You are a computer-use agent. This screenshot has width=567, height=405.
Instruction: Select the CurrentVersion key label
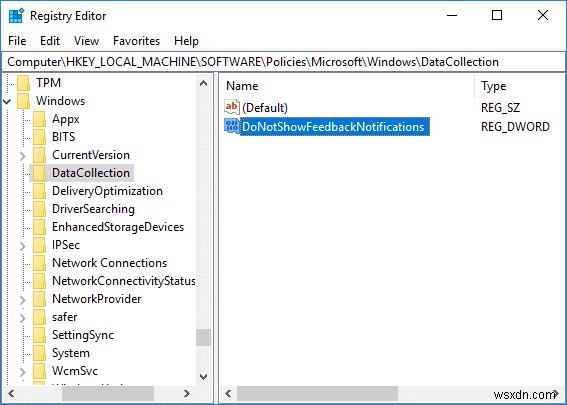point(91,155)
